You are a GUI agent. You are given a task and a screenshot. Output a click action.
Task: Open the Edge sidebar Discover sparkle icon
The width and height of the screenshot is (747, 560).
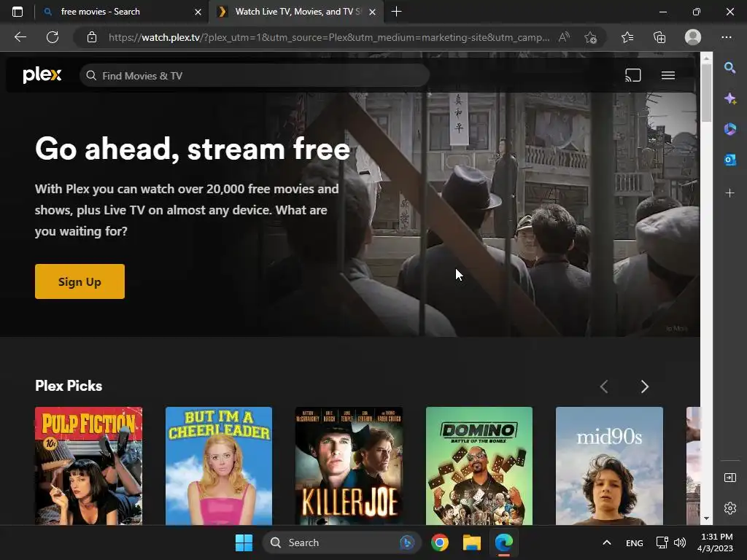click(x=729, y=98)
